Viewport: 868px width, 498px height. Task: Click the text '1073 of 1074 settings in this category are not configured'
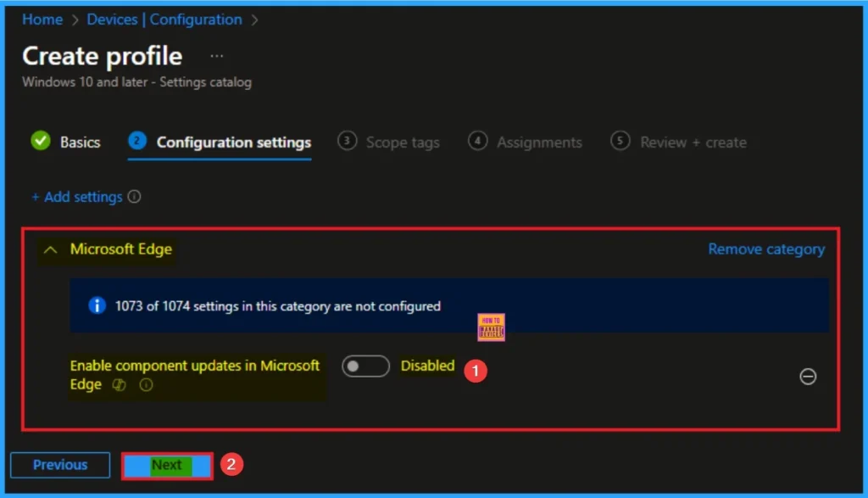278,306
